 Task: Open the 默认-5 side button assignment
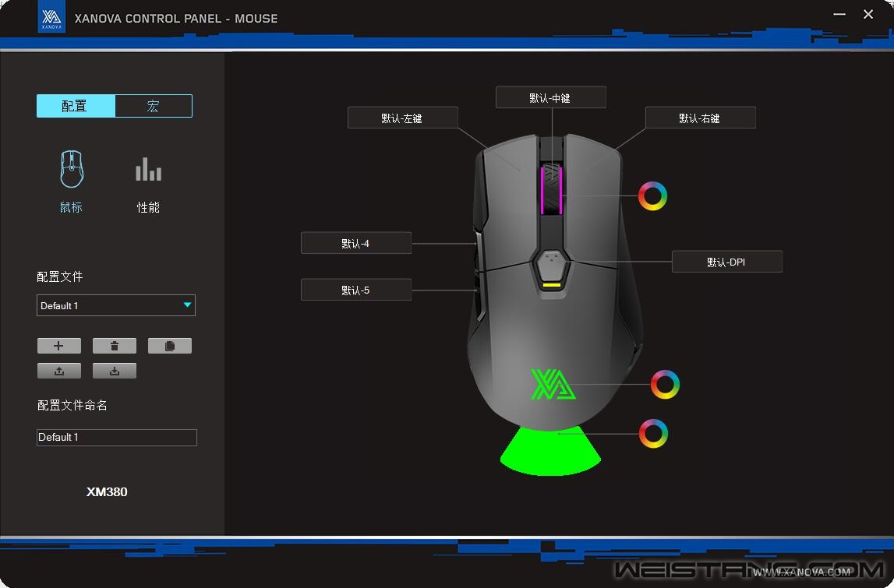pos(355,290)
